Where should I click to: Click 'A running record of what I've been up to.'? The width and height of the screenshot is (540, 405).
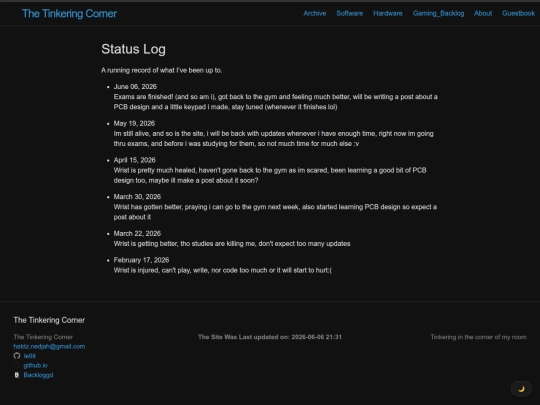coord(162,70)
